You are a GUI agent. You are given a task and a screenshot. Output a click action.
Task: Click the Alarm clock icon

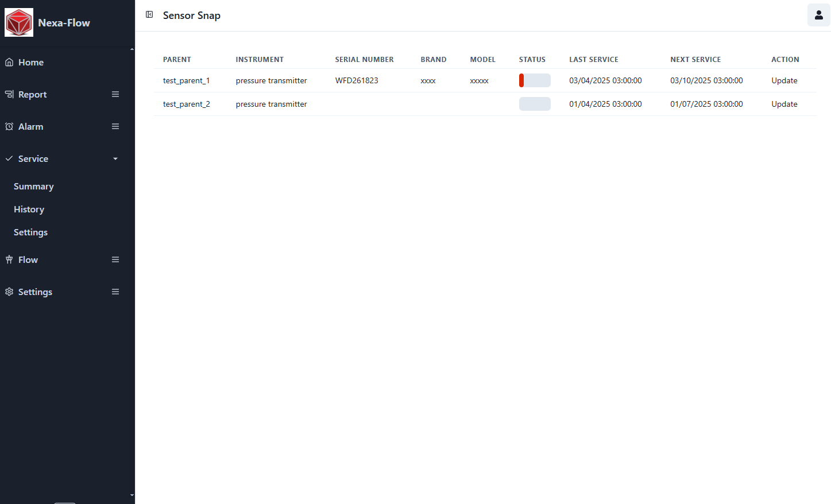click(9, 126)
